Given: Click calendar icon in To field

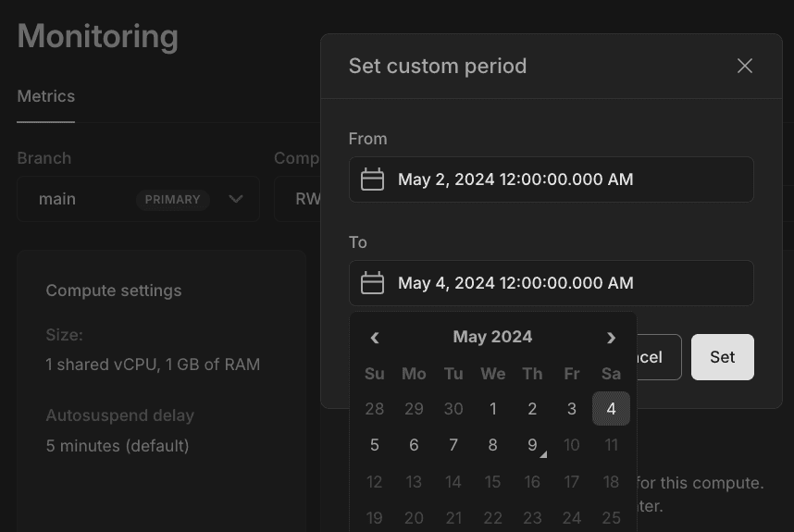Looking at the screenshot, I should [x=372, y=283].
